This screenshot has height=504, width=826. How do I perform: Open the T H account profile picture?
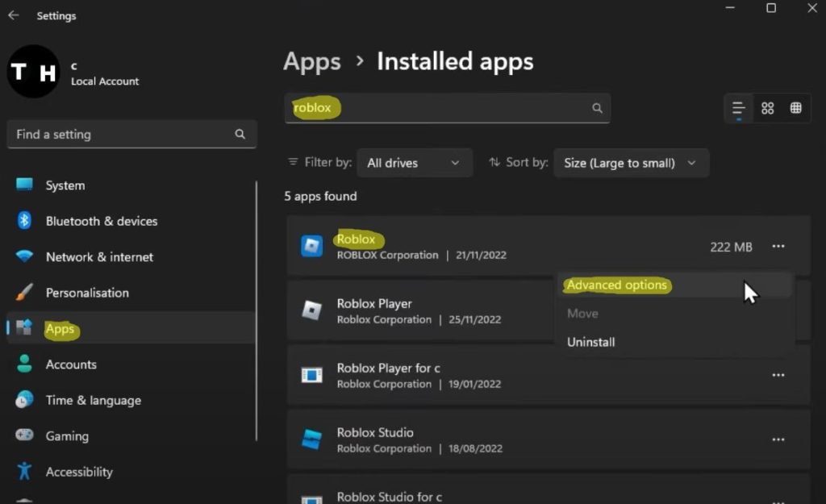click(x=33, y=71)
